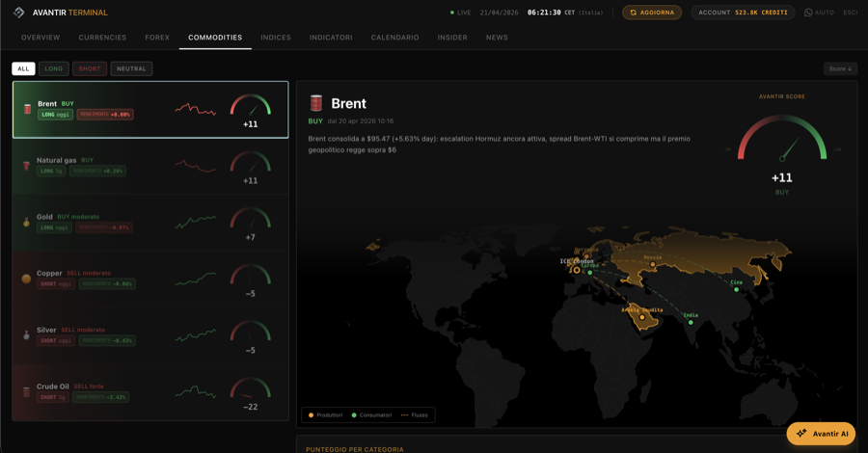Click the Natural gas commodity icon

point(26,166)
